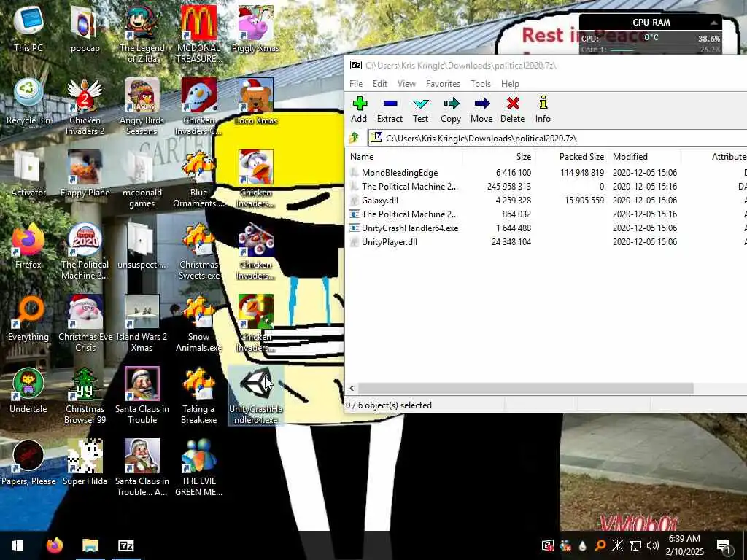
Task: Open the Edit menu in 7-Zip
Action: coord(379,84)
